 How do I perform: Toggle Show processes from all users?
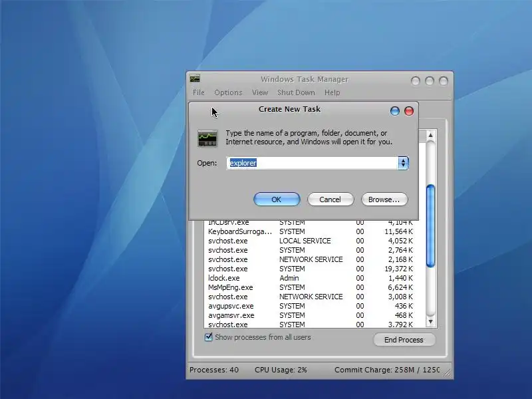(x=208, y=337)
